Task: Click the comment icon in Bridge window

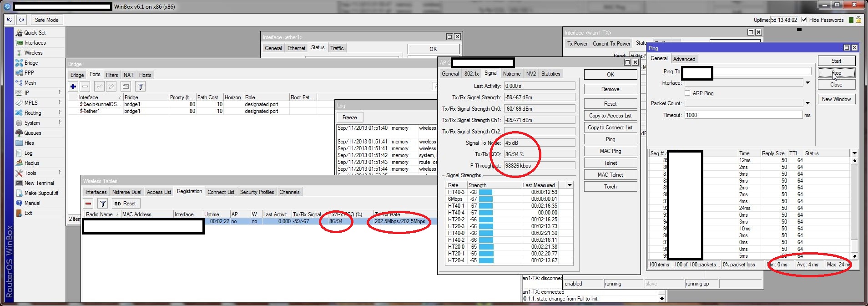Action: pyautogui.click(x=126, y=87)
